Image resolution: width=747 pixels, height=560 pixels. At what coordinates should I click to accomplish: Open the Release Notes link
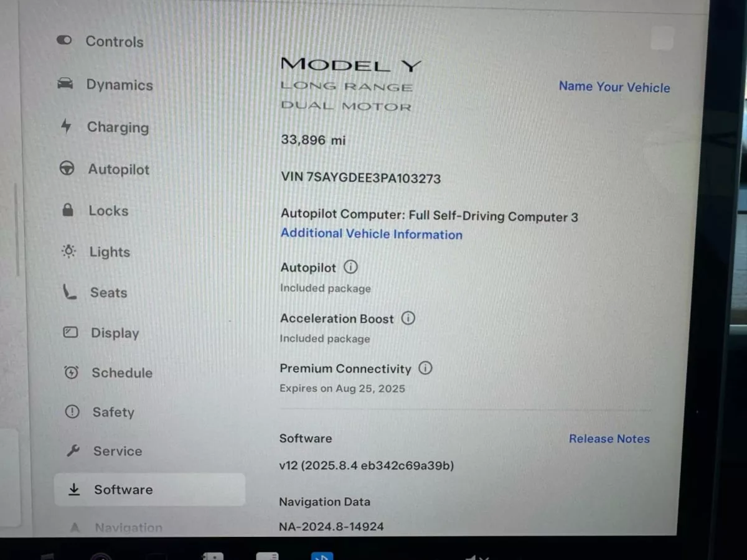pyautogui.click(x=609, y=439)
